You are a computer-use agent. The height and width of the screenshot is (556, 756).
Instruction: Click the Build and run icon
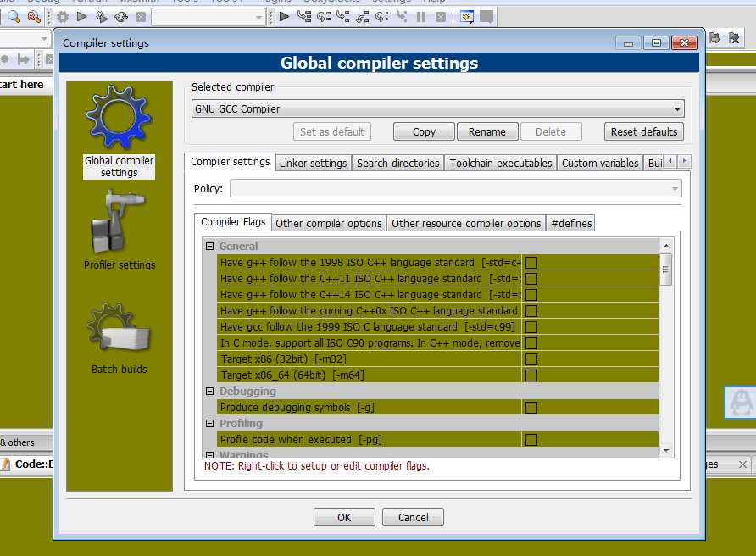pos(101,17)
